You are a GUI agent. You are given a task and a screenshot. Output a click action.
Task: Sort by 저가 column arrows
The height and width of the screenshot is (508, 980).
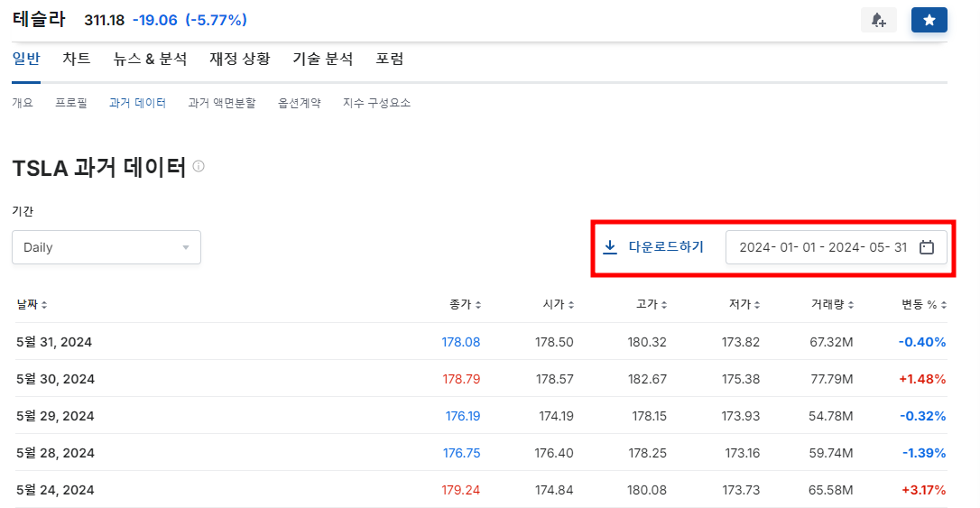[x=757, y=305]
